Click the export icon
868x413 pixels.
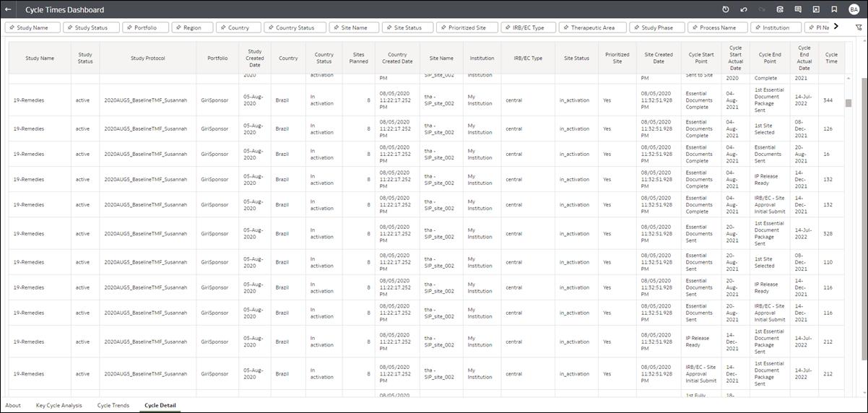click(x=816, y=10)
